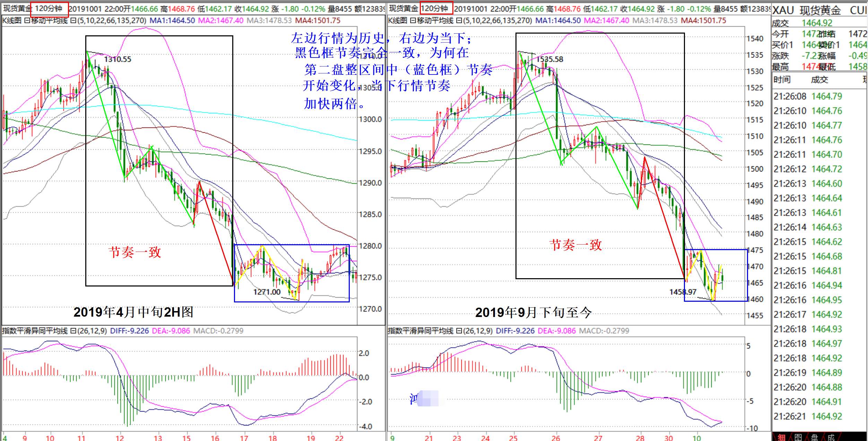Click the K线图 label in left chart

[x=12, y=21]
